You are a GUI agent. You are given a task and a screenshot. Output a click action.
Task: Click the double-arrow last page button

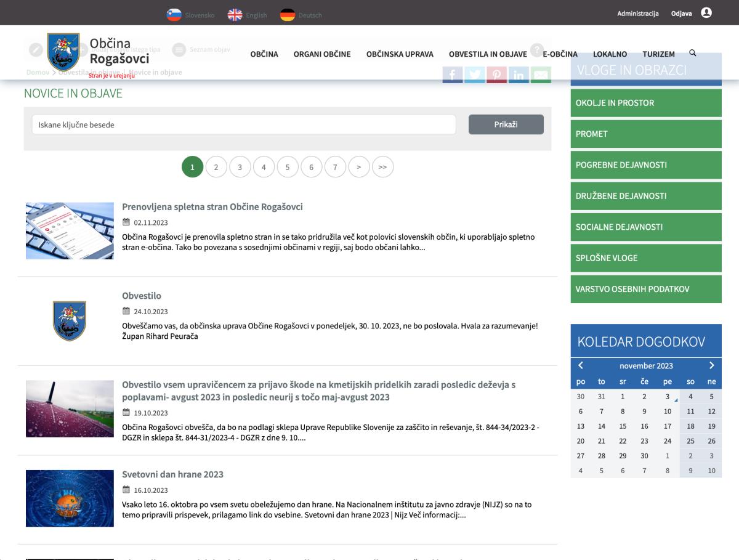(x=383, y=167)
